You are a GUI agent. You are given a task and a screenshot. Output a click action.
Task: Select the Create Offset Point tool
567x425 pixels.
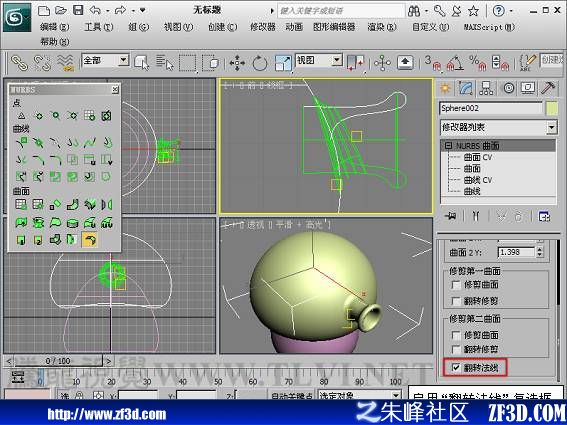coord(39,116)
